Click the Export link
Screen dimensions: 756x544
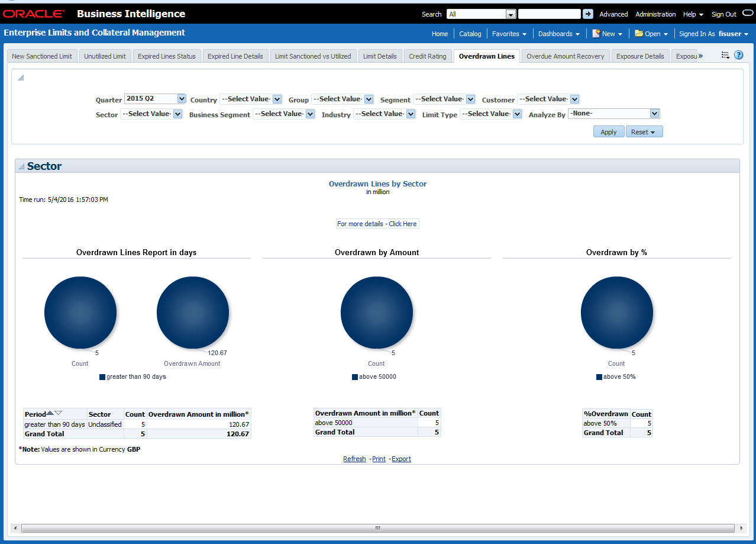click(401, 459)
